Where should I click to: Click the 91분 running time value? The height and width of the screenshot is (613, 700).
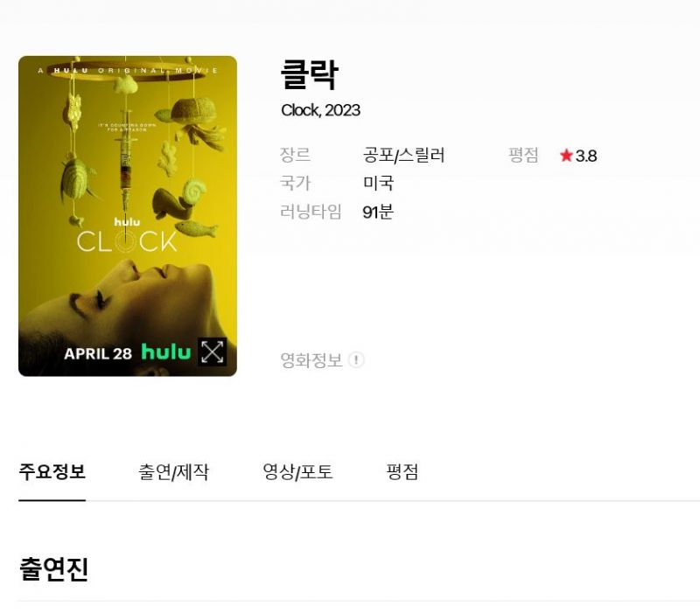pyautogui.click(x=378, y=212)
